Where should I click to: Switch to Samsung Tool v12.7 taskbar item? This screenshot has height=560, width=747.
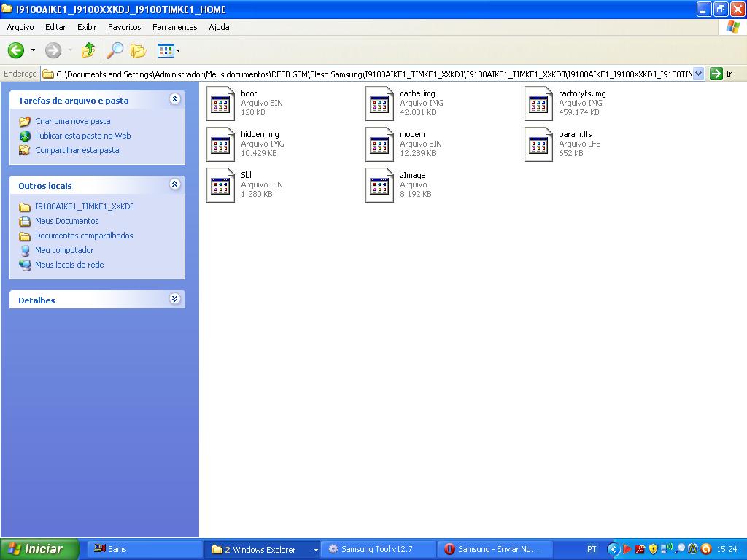click(379, 549)
